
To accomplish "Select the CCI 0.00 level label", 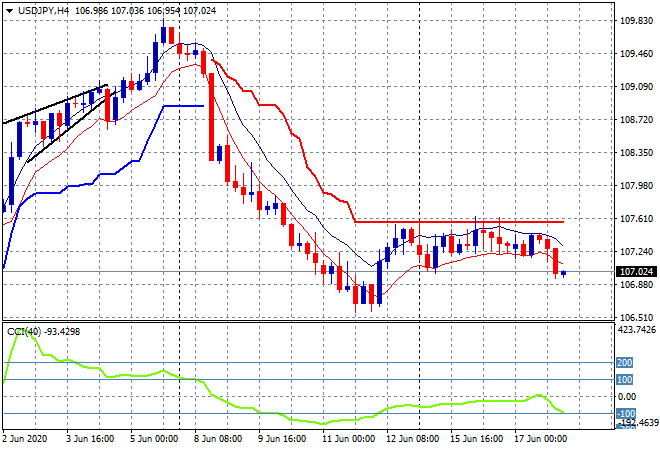I will pyautogui.click(x=627, y=397).
